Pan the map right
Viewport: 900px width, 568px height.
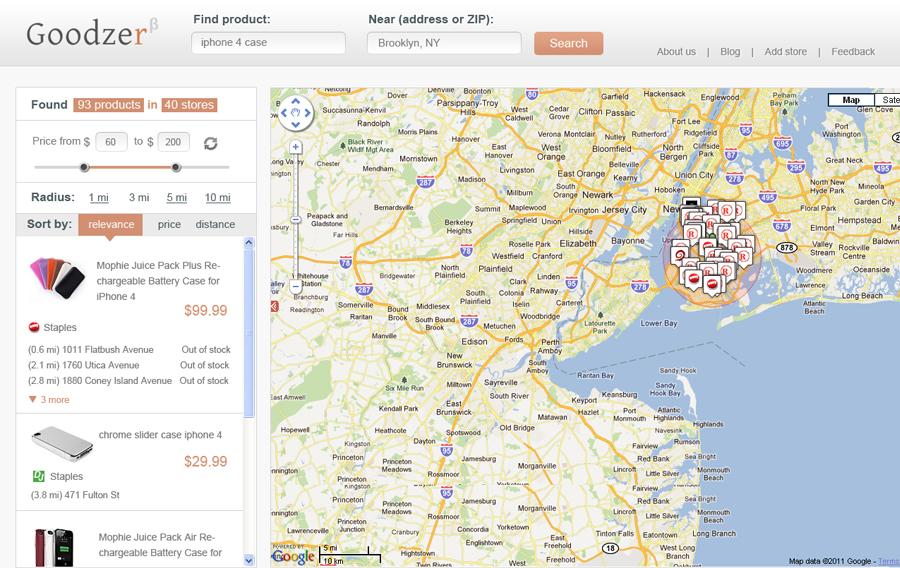point(308,113)
